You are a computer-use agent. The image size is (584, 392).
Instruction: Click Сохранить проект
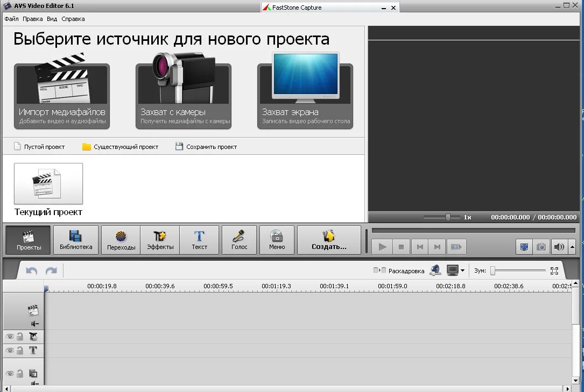206,147
